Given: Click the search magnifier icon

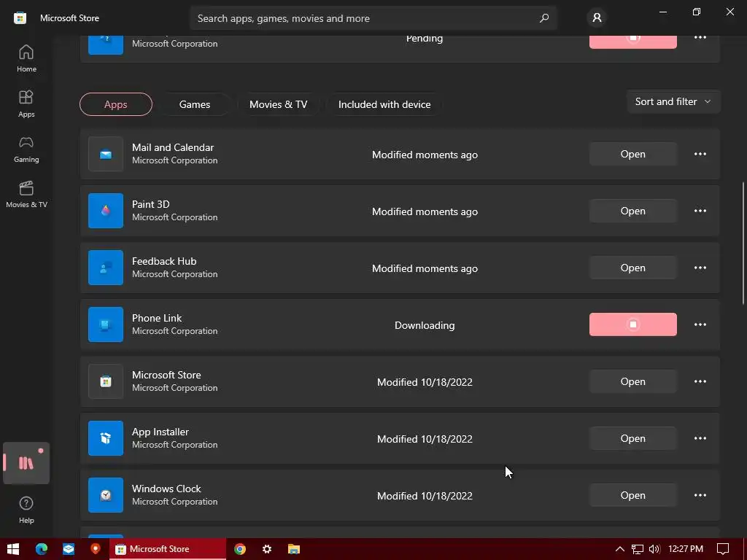Looking at the screenshot, I should coord(544,18).
